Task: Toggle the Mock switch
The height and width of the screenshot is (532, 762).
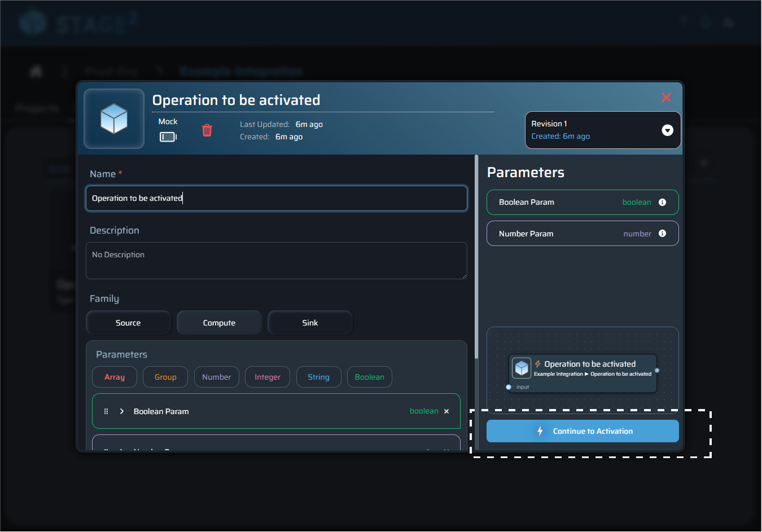Action: point(168,137)
